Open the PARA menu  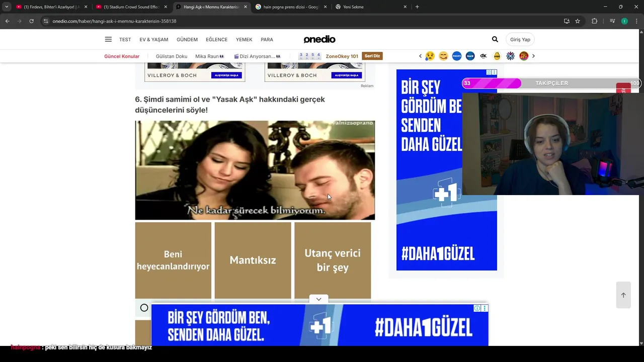coord(267,39)
